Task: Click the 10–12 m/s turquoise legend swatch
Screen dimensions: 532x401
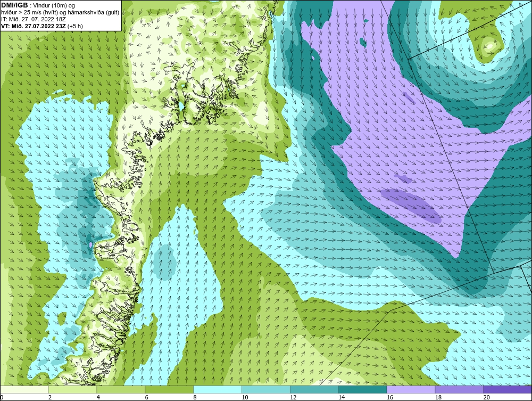Action: (266, 389)
